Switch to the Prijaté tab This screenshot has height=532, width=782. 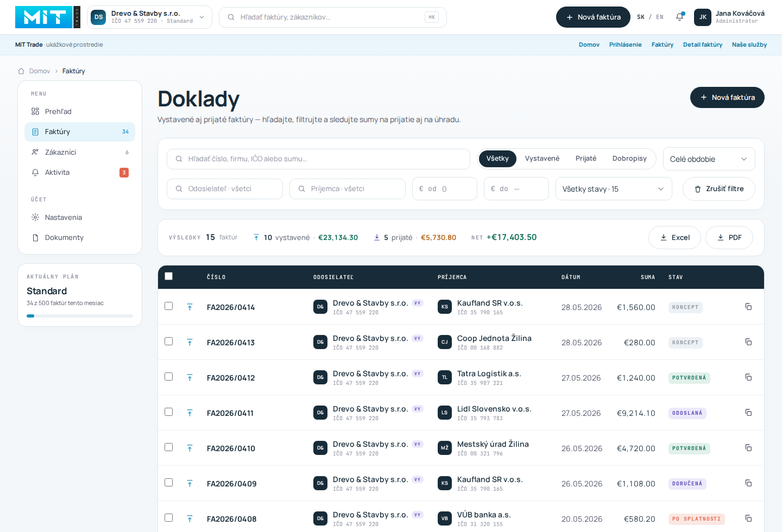tap(586, 159)
